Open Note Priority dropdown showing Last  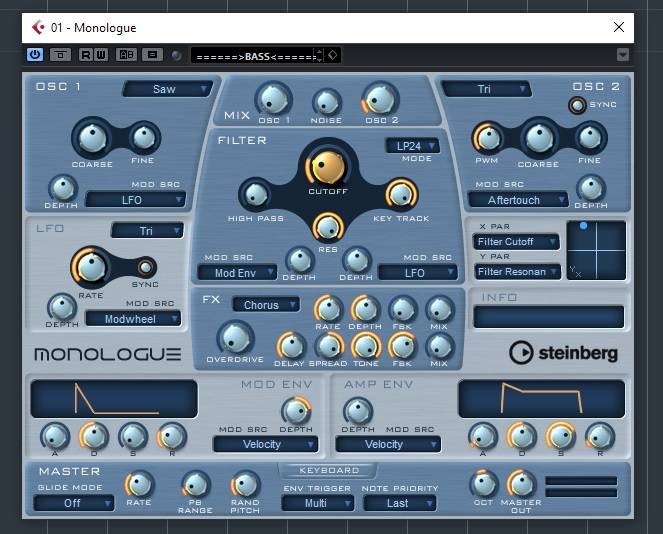tap(399, 503)
